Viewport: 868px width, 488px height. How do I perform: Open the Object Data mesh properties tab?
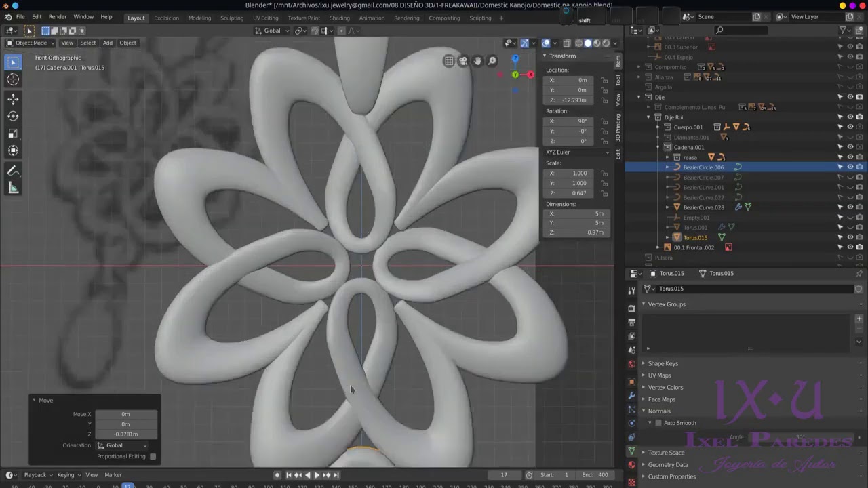point(632,451)
